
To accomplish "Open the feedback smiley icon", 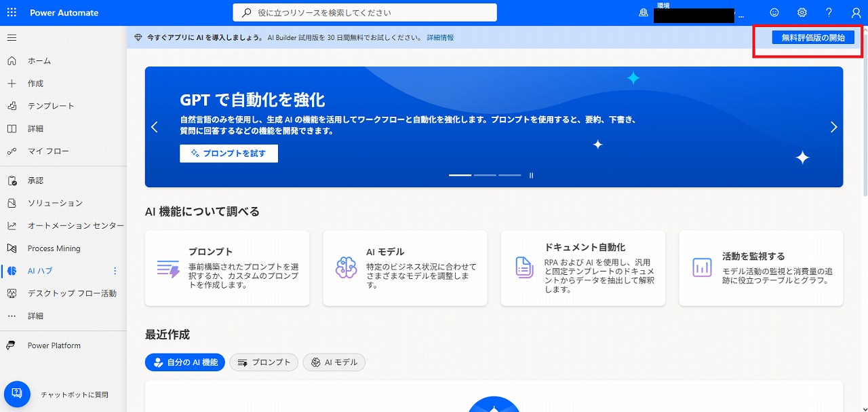I will tap(774, 13).
